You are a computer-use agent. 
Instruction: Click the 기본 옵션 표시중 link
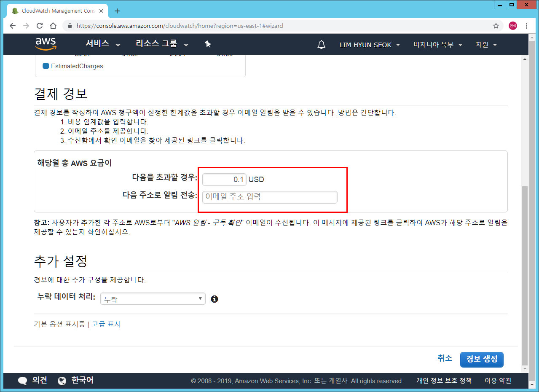(x=59, y=324)
